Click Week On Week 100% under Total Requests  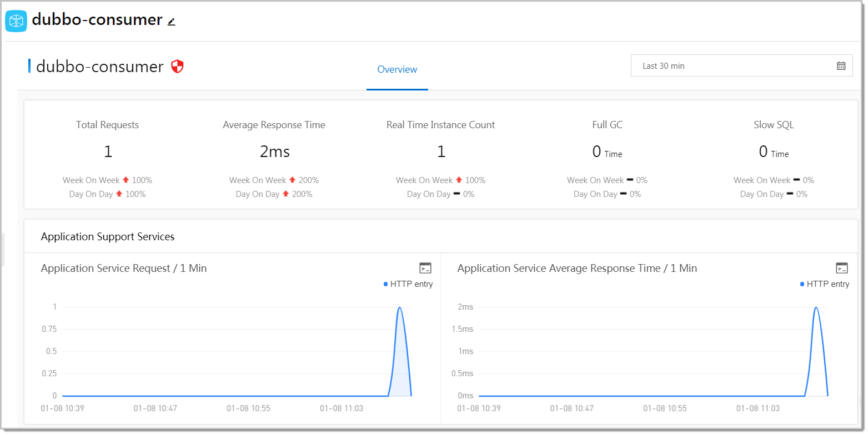click(108, 180)
